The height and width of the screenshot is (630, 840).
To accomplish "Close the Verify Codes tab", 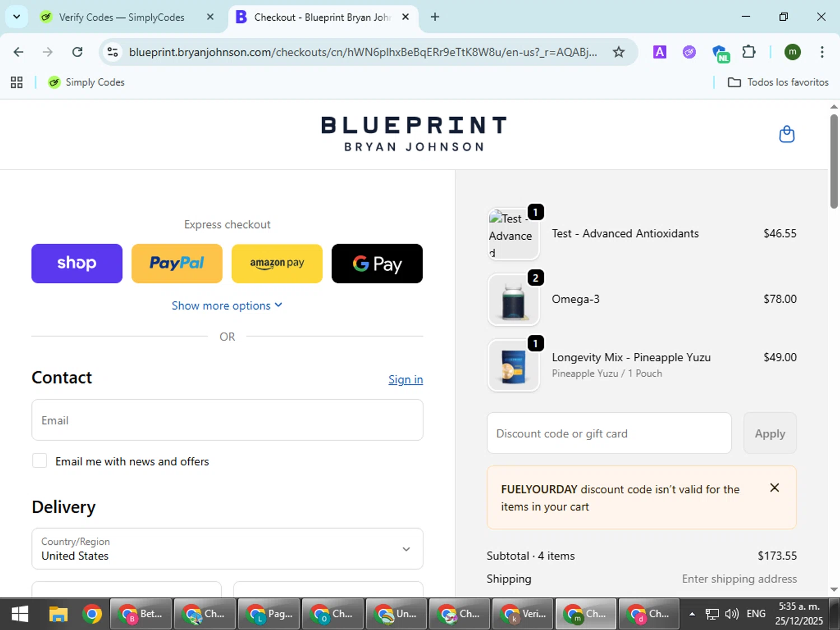I will point(210,17).
